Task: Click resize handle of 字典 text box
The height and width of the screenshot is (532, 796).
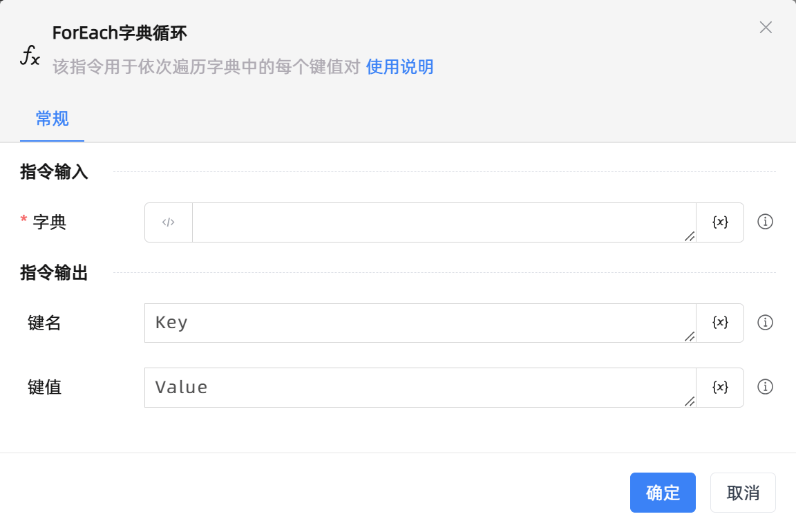Action: tap(689, 236)
